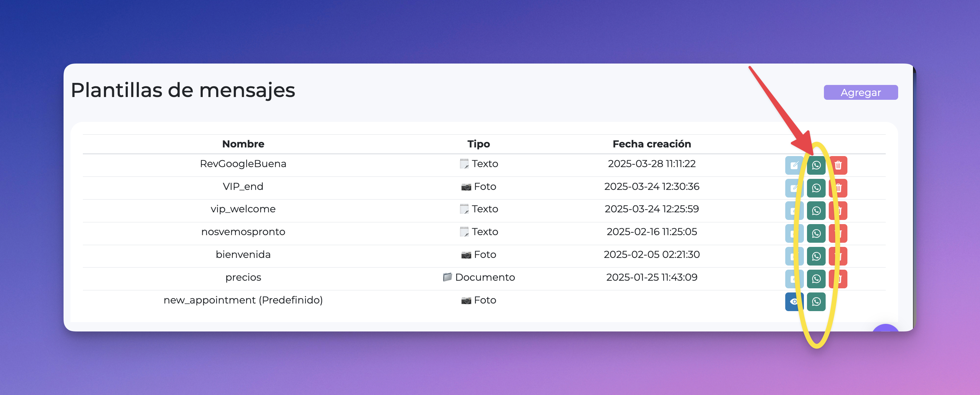This screenshot has width=980, height=395.
Task: Edit the VIP_end template
Action: (794, 188)
